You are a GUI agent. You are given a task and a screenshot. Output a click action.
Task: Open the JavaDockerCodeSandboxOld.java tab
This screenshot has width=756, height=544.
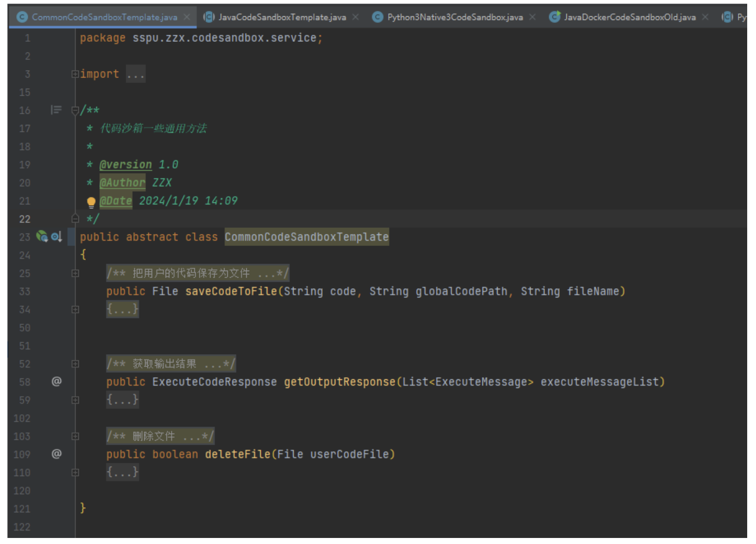click(x=629, y=17)
